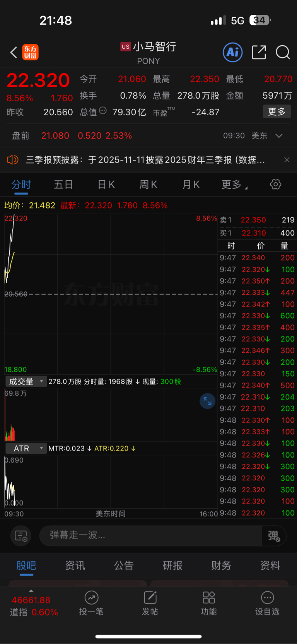Open the 财务 tab
This screenshot has height=644, width=297.
(x=221, y=565)
